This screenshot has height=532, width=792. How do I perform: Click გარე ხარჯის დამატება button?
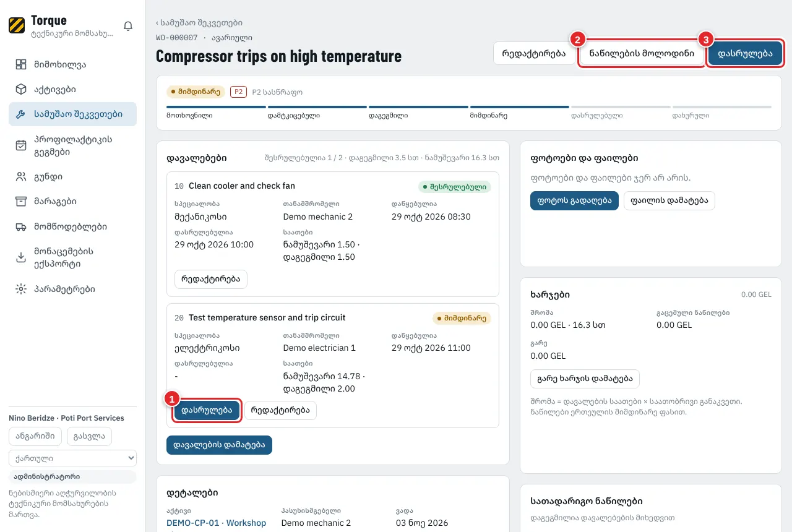coord(585,379)
